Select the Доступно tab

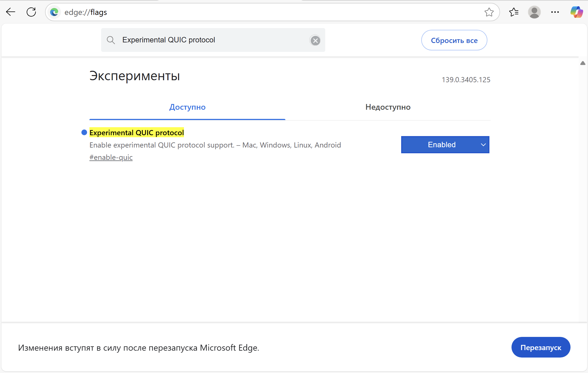pos(187,107)
